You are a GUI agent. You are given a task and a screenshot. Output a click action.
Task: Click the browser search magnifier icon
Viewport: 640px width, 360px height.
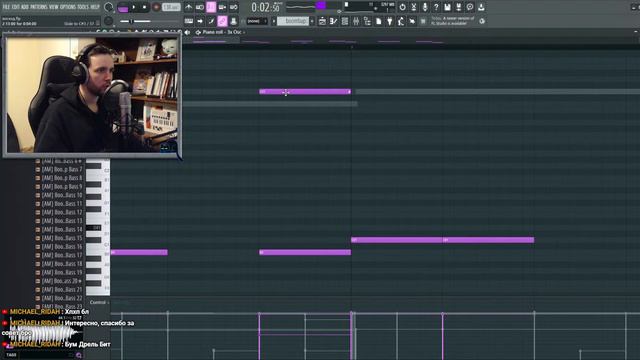(79, 356)
